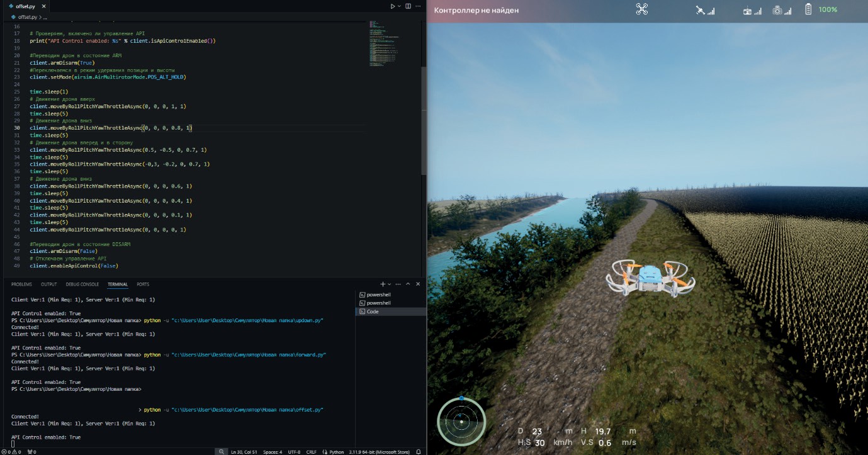Open the Debug Console tab

pos(82,284)
